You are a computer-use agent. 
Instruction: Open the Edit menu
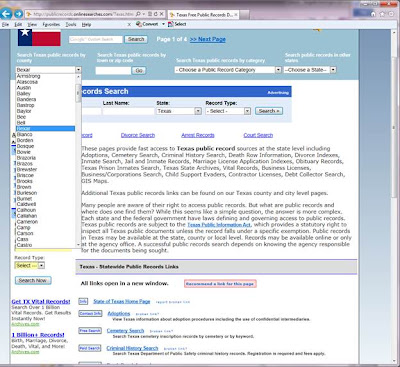pyautogui.click(x=18, y=24)
